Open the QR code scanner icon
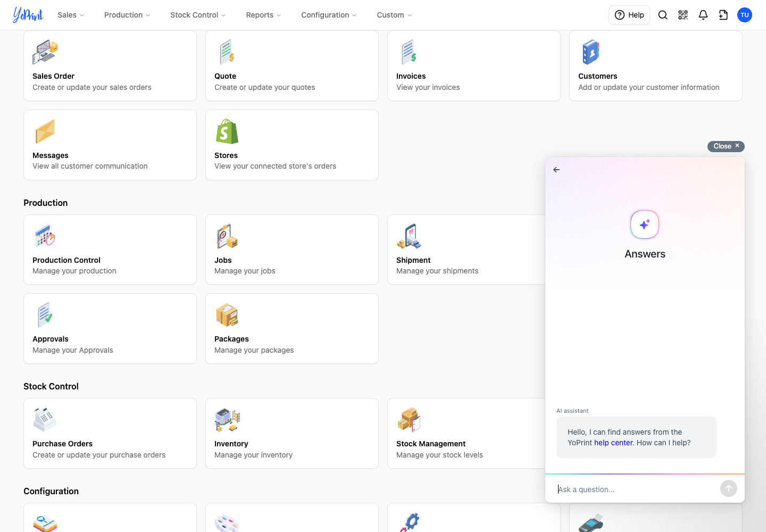This screenshot has width=766, height=532. click(x=683, y=15)
